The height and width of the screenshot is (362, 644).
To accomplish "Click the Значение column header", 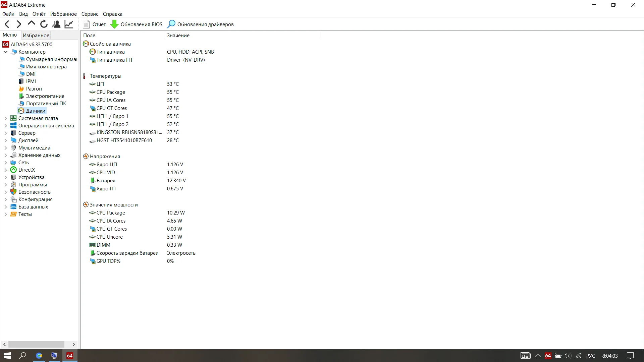I will pyautogui.click(x=178, y=36).
